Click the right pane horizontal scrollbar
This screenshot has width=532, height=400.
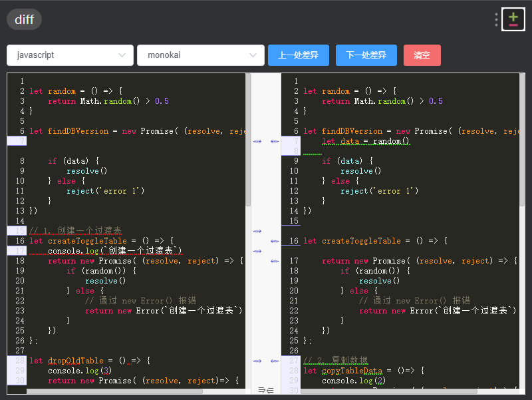pyautogui.click(x=389, y=391)
